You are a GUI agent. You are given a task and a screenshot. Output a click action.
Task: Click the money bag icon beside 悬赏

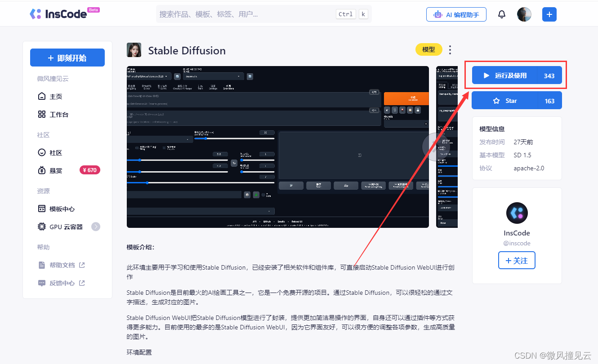point(42,170)
